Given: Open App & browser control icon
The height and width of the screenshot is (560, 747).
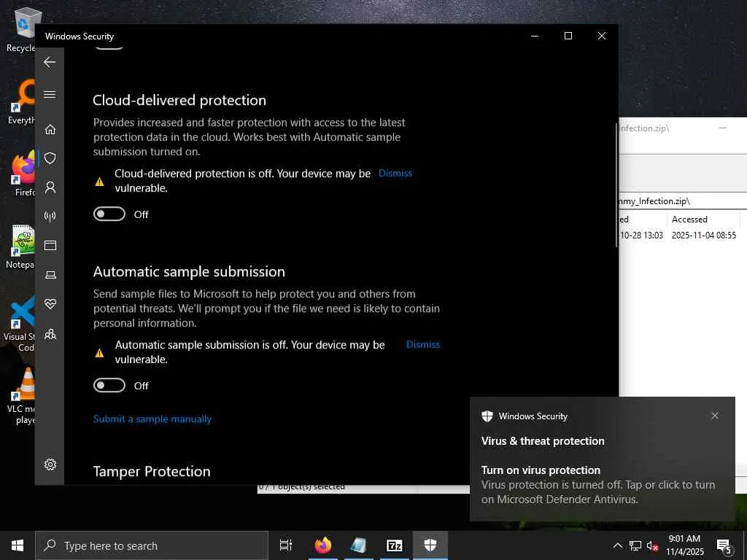Looking at the screenshot, I should pyautogui.click(x=50, y=245).
